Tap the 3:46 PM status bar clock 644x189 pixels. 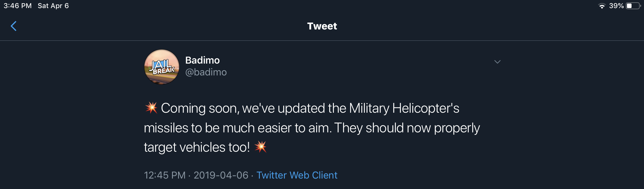pyautogui.click(x=17, y=6)
